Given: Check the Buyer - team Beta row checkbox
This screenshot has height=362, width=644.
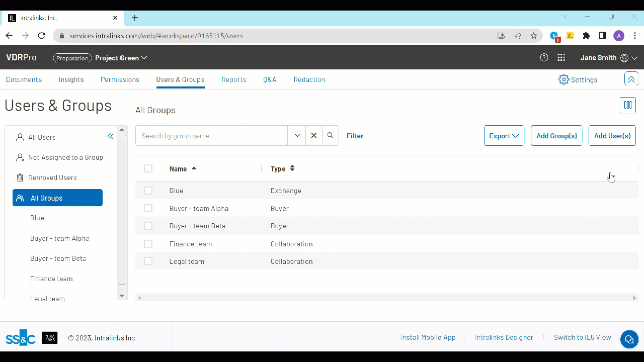Looking at the screenshot, I should [x=148, y=226].
